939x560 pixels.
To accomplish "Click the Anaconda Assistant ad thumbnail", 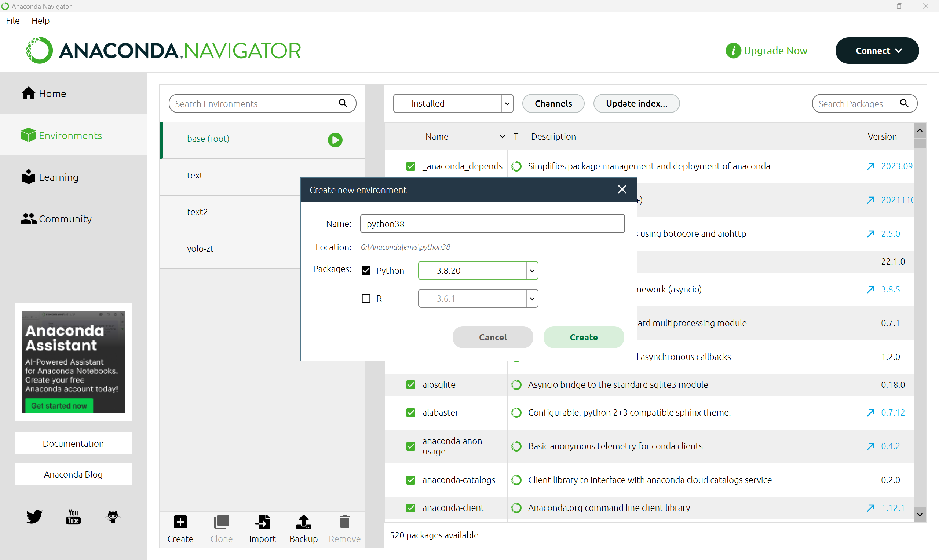I will click(73, 362).
